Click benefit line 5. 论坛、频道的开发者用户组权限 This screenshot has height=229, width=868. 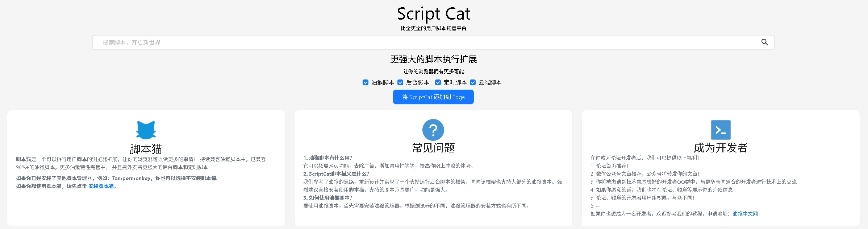point(642,198)
